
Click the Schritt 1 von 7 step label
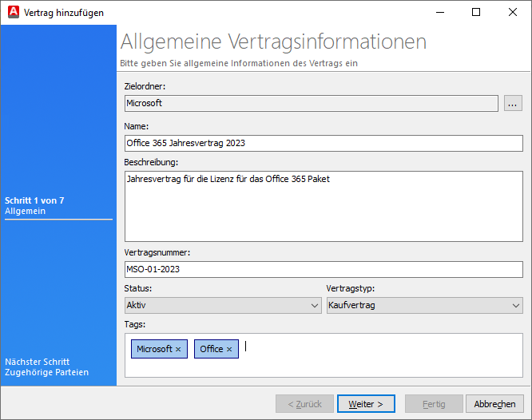tap(34, 200)
